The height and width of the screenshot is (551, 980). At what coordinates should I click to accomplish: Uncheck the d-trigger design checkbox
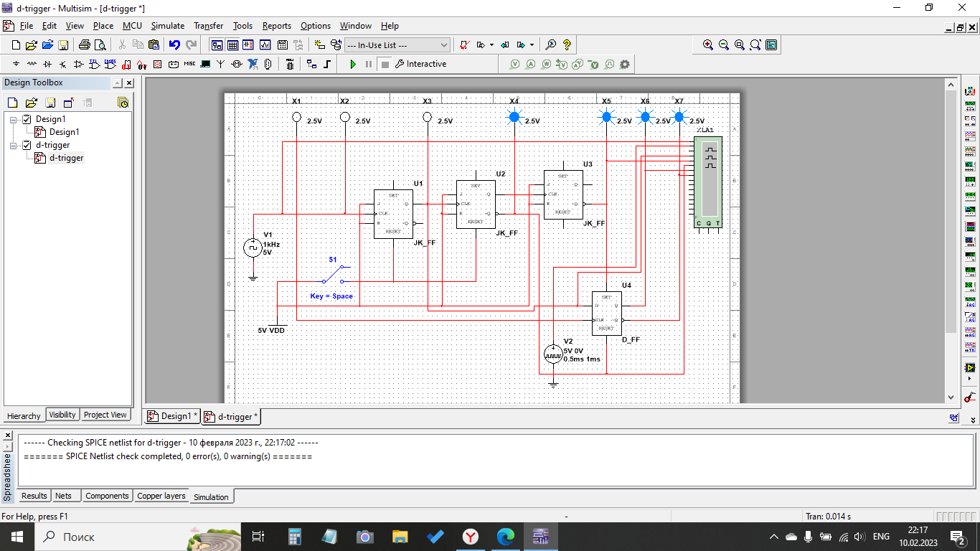[x=27, y=145]
